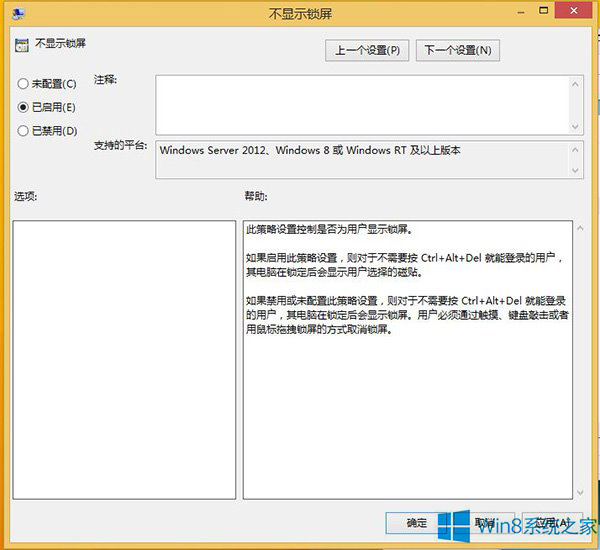Viewport: 600px width, 550px height.
Task: Click the 帮助: label
Action: [256, 196]
